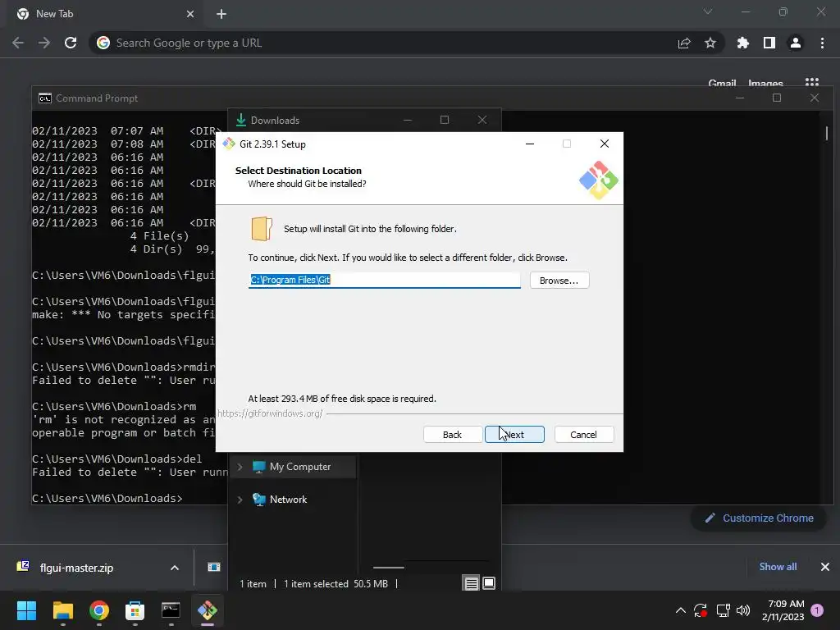840x630 pixels.
Task: Open Chrome tab search dropdown
Action: (x=708, y=11)
